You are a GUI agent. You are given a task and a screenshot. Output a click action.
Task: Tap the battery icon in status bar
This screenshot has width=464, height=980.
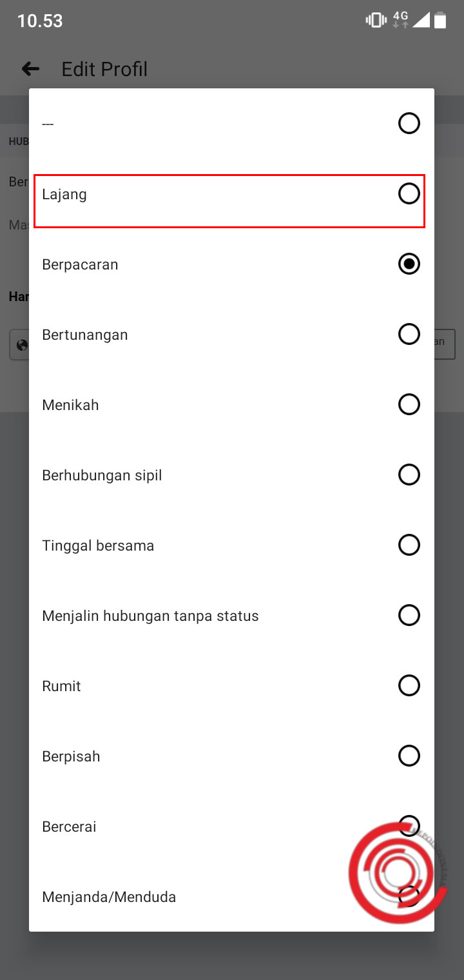[440, 21]
